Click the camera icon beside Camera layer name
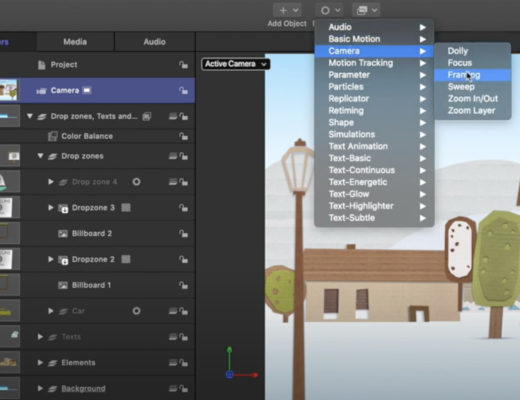 pyautogui.click(x=41, y=91)
